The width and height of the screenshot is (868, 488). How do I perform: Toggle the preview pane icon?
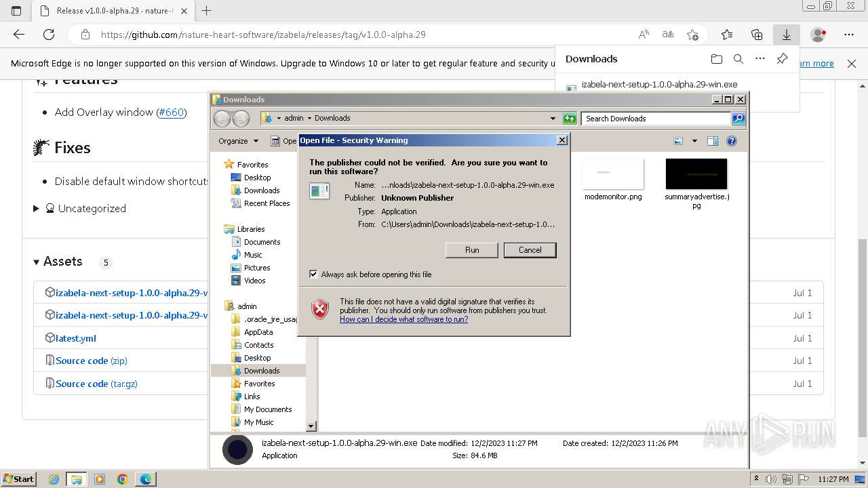[712, 141]
